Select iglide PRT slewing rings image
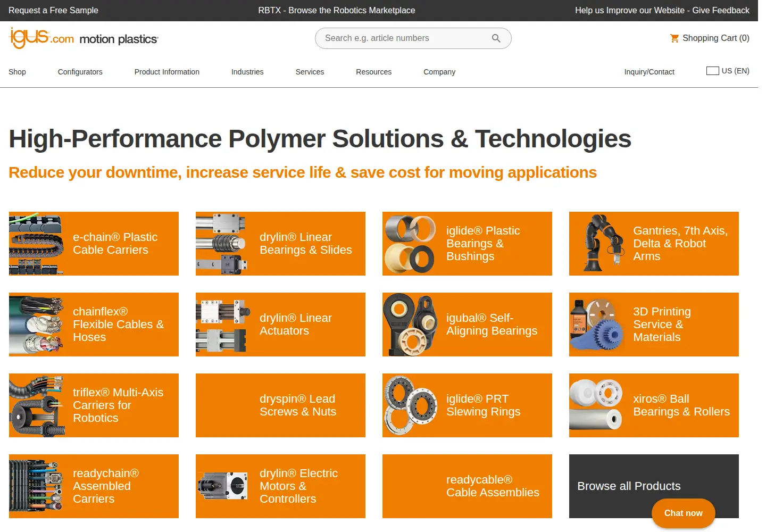 point(410,405)
